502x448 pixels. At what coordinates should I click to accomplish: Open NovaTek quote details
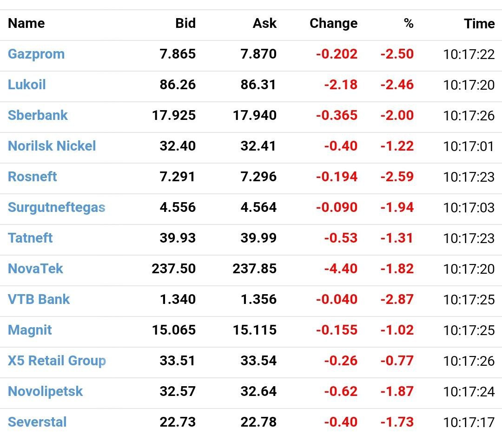click(x=35, y=269)
